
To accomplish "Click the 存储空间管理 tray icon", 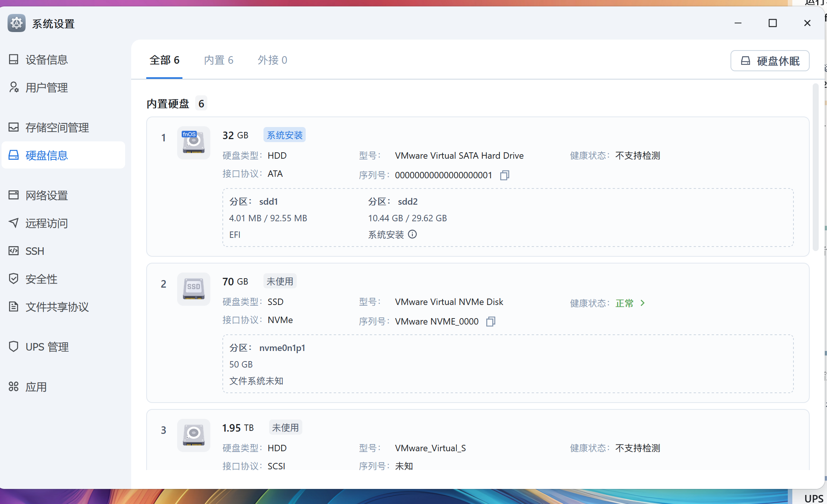I will [14, 127].
